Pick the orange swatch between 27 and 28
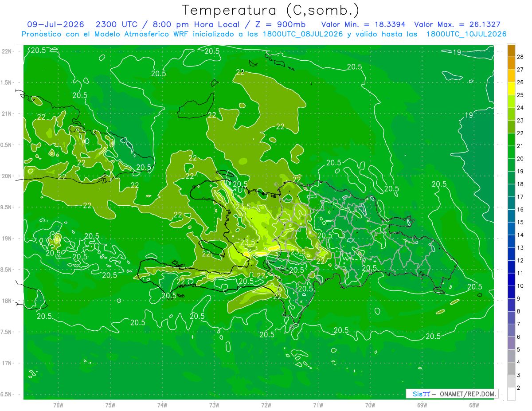532x411 pixels. tap(511, 63)
